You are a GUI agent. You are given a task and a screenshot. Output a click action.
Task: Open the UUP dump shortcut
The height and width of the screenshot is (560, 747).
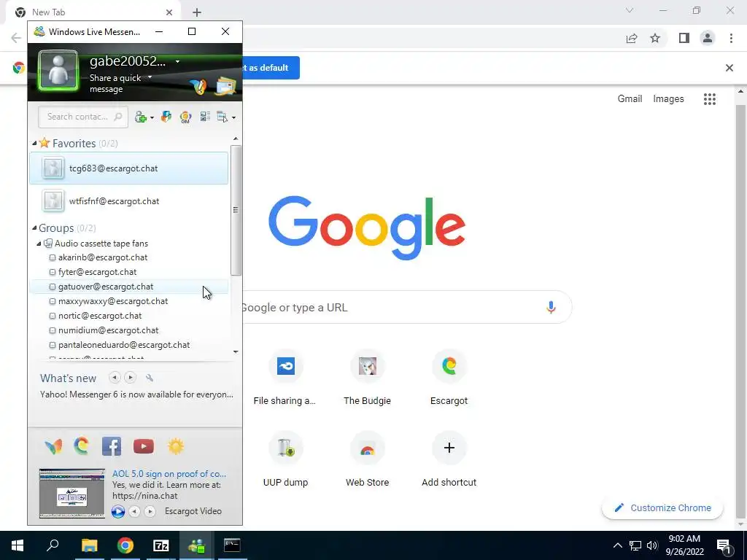pos(285,459)
